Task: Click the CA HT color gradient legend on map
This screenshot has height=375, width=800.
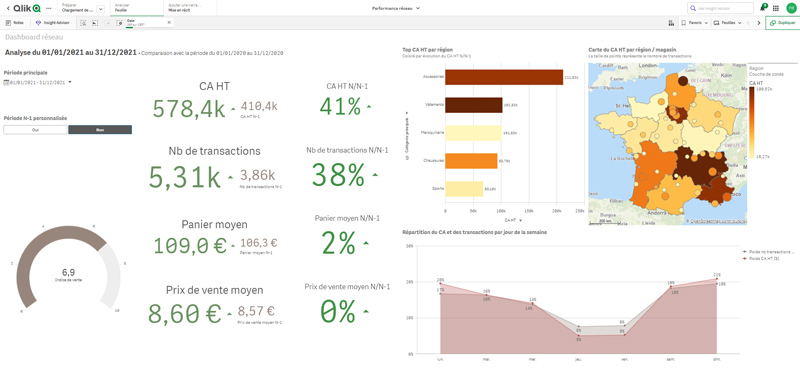Action: pos(752,122)
